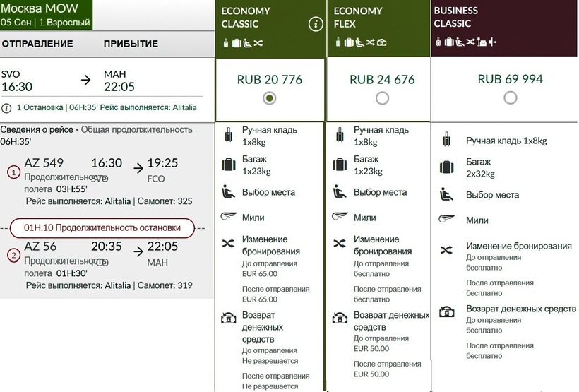579x392 pixels.
Task: Click the stopover duration 01H:10 label
Action: click(100, 227)
